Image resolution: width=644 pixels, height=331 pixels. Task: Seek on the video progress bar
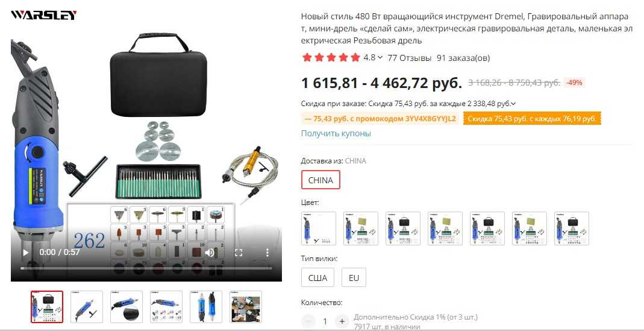146,268
